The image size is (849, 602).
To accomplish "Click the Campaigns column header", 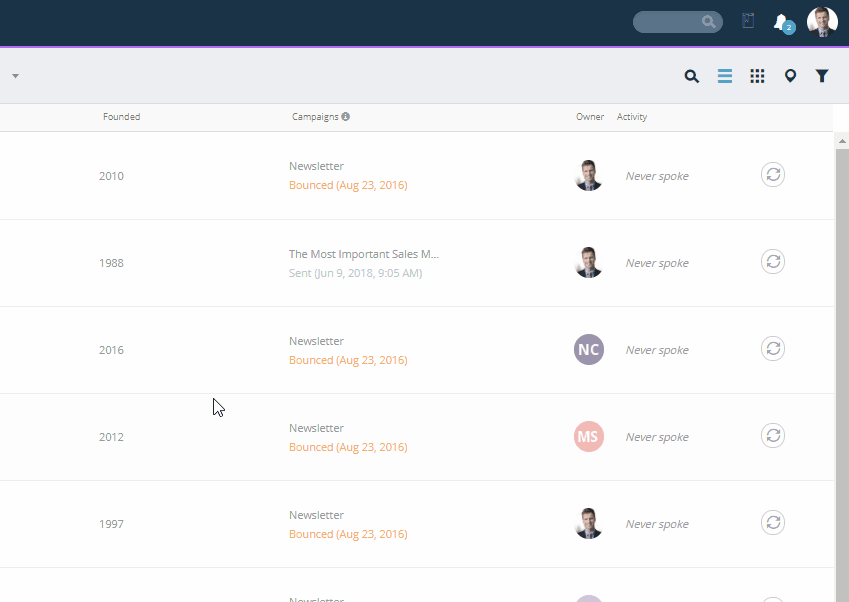I will coord(315,117).
